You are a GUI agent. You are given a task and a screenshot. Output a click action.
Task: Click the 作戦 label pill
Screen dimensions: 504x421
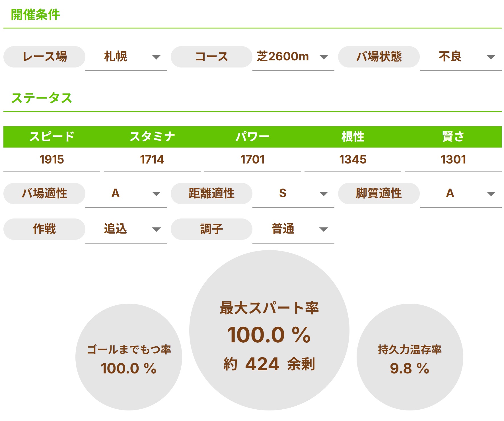pyautogui.click(x=44, y=229)
